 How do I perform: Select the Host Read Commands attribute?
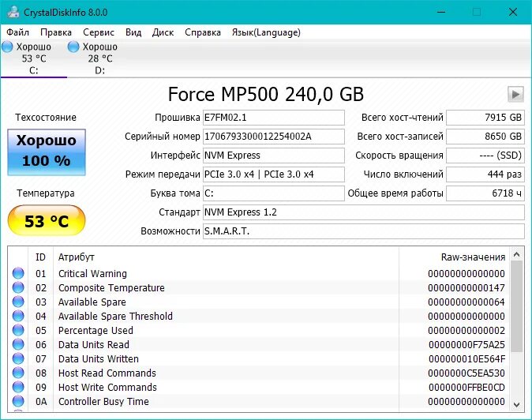[x=259, y=373]
